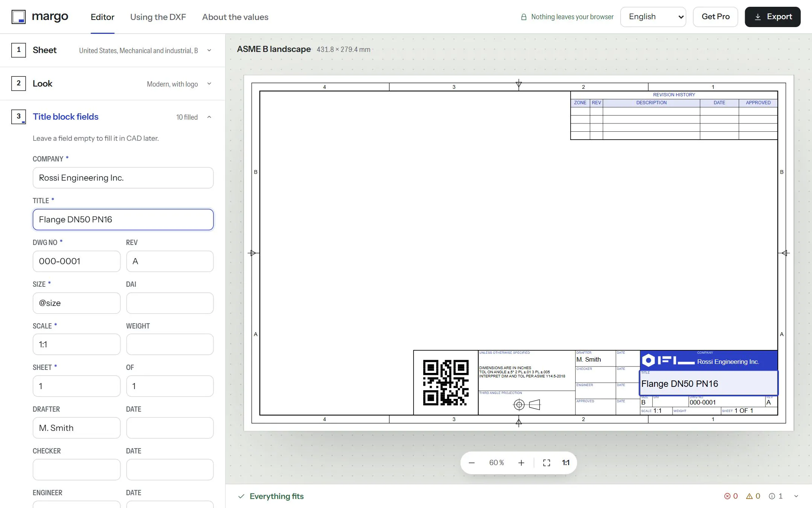The width and height of the screenshot is (812, 508).
Task: Expand the Look section chevron
Action: tap(209, 84)
